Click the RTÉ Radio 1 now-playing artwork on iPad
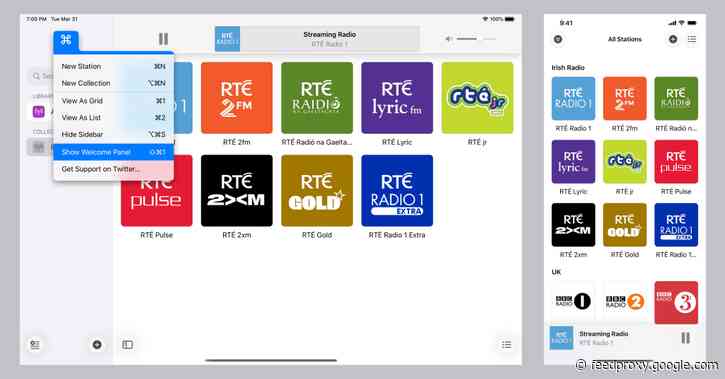Screen dimensions: 725x379 227,39
